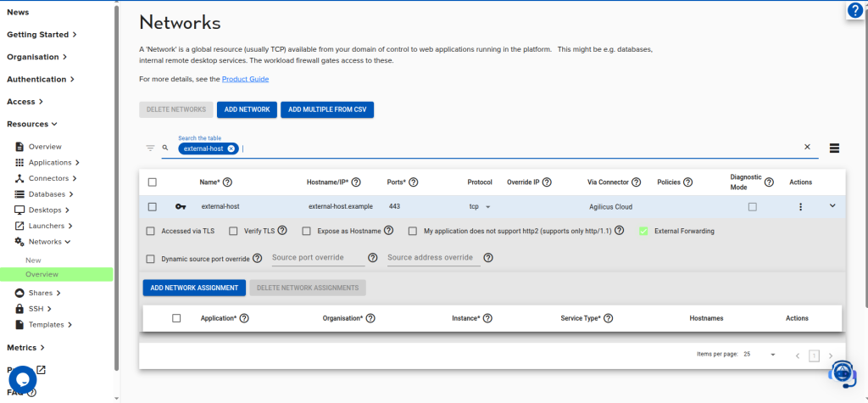Collapse Resources section in the sidebar
Image resolution: width=868 pixels, height=403 pixels.
32,124
